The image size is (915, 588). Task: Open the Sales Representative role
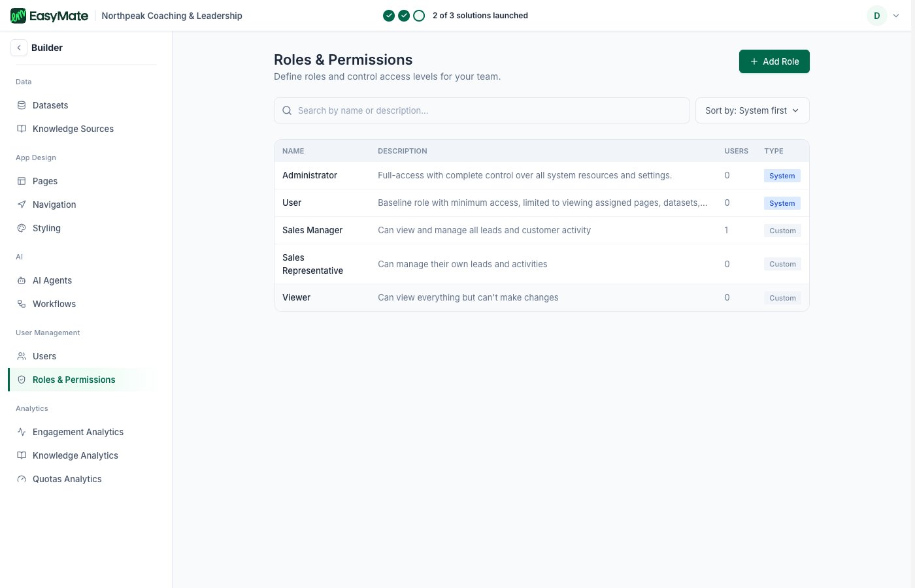click(x=542, y=264)
